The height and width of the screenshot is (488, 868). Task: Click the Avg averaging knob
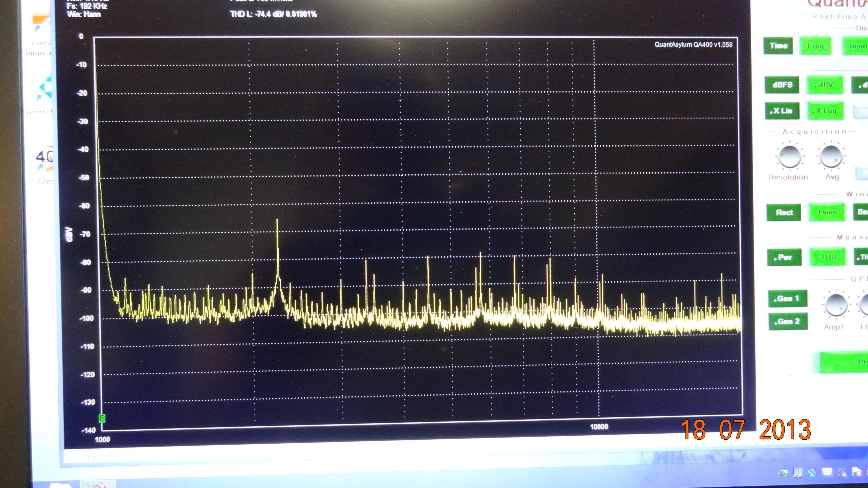coord(831,157)
